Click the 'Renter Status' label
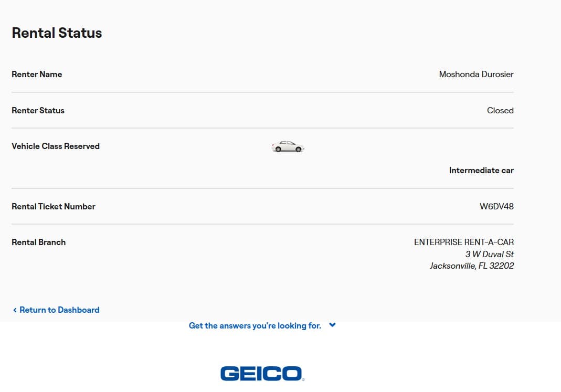Viewport: 561px width, 392px height. point(38,111)
